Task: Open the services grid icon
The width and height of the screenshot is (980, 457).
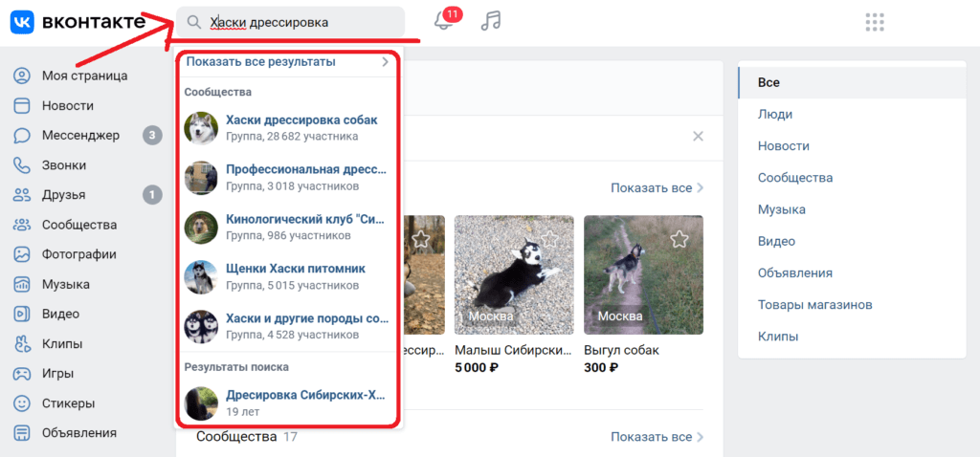Action: point(873,22)
